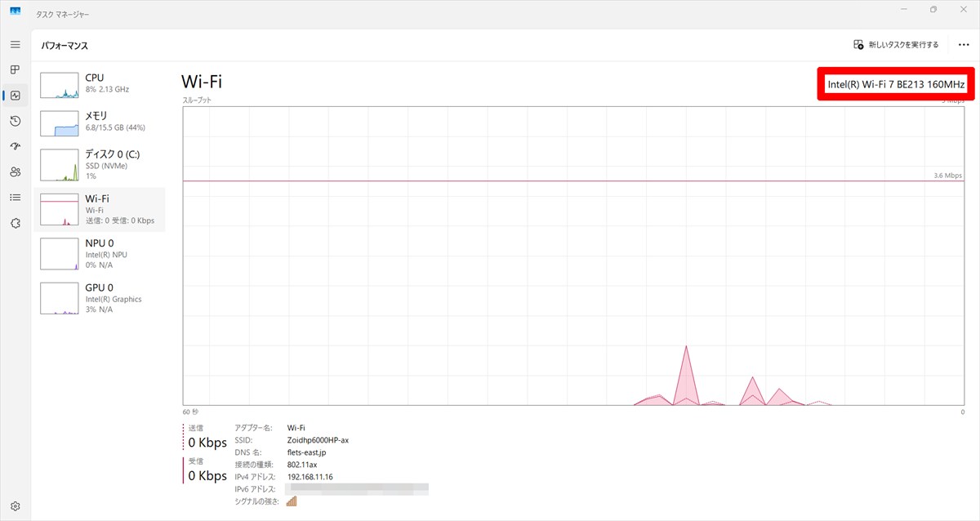Select the メモリ performance item
980x521 pixels.
coord(100,122)
